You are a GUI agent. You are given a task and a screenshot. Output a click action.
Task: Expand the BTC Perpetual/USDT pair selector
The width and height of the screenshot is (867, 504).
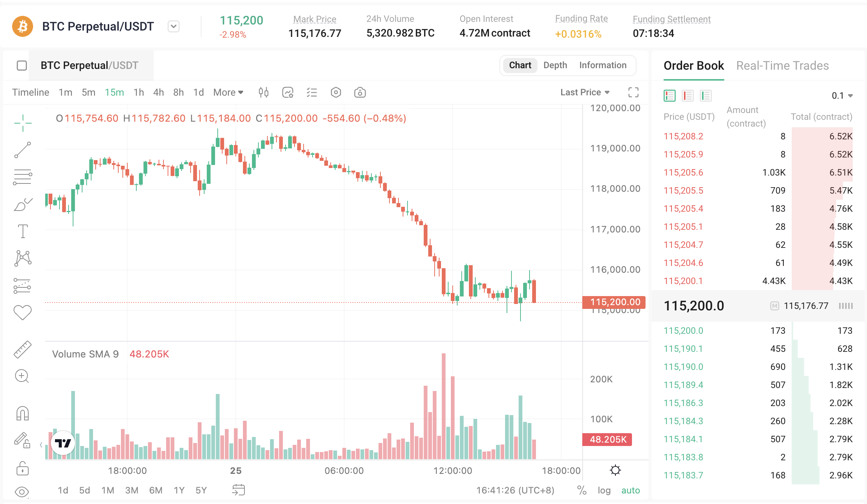point(173,26)
